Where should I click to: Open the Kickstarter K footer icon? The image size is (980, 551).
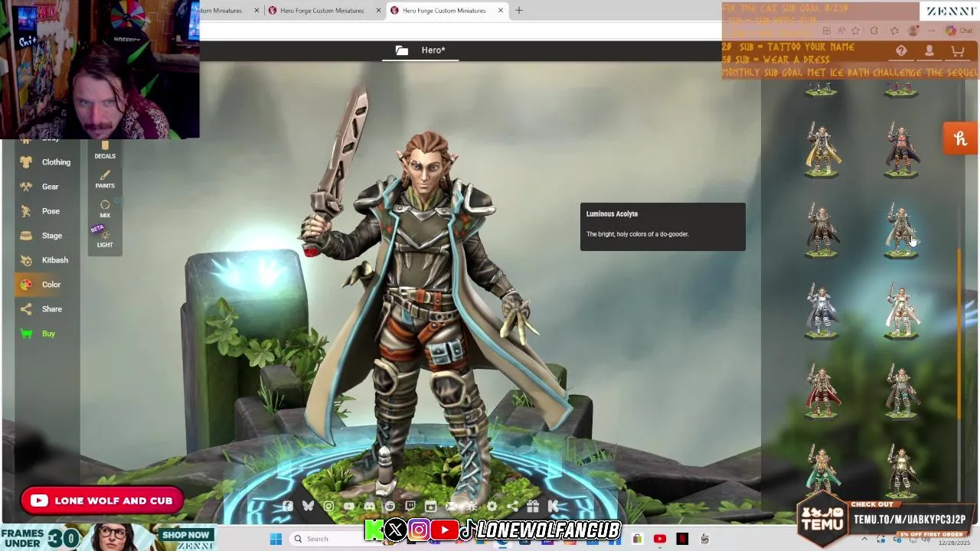553,507
